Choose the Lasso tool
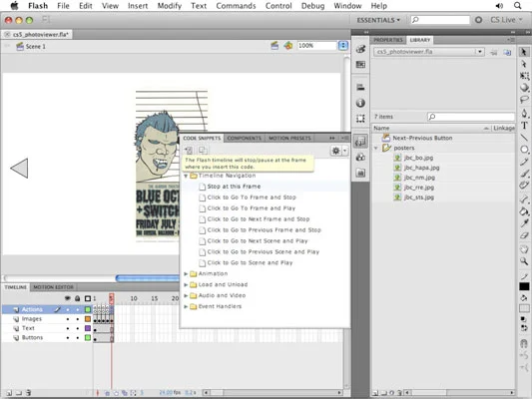Screen dimensions: 532x399 click(524, 100)
